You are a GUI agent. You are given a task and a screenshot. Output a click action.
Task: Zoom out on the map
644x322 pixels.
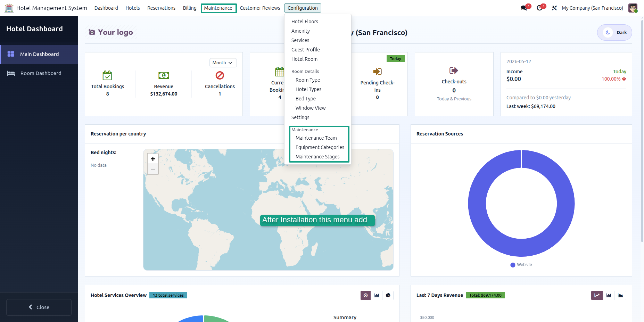tap(153, 169)
